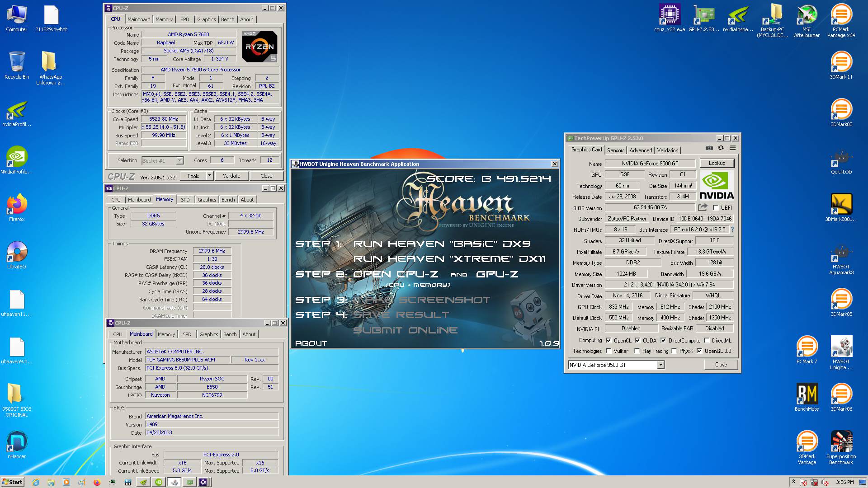Toggle the OpenCL checkbox
The height and width of the screenshot is (488, 868).
609,341
